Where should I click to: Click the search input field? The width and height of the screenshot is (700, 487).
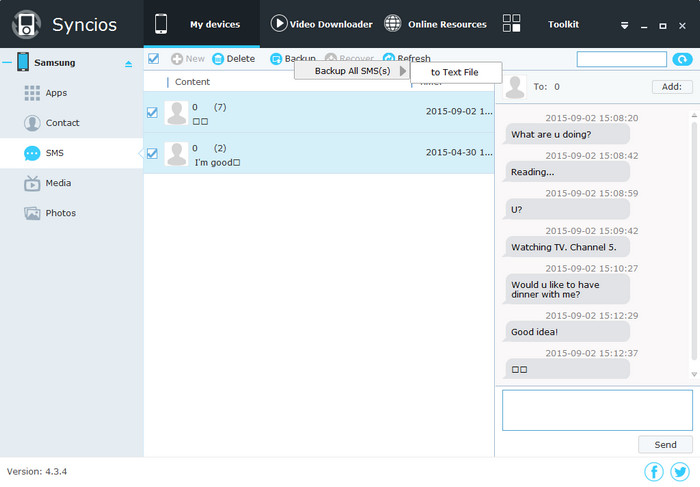[621, 59]
